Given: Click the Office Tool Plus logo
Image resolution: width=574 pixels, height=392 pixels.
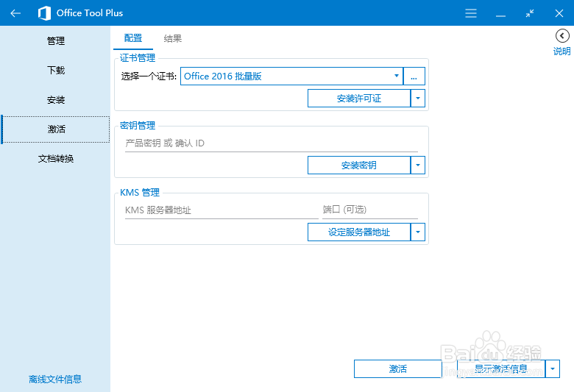Looking at the screenshot, I should click(44, 13).
